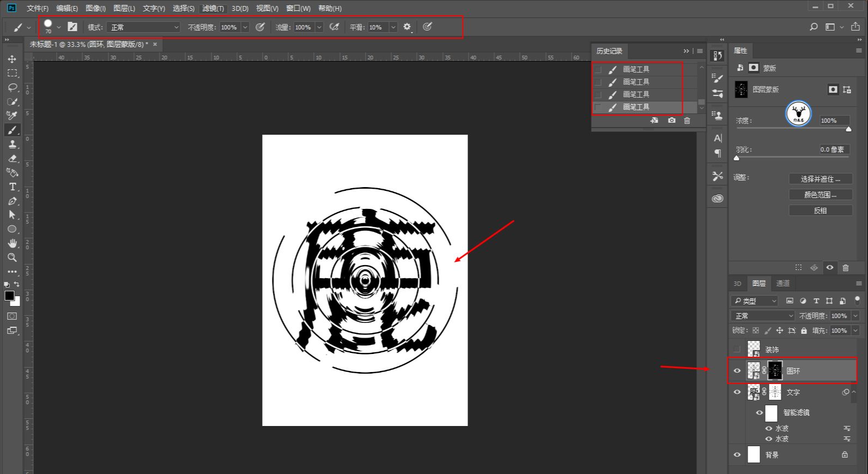Select the Pen tool

12,201
